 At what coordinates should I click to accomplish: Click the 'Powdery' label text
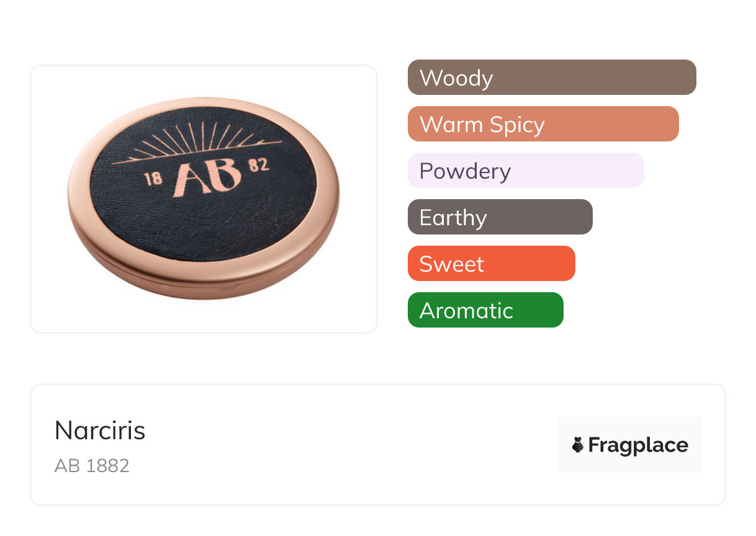point(465,171)
